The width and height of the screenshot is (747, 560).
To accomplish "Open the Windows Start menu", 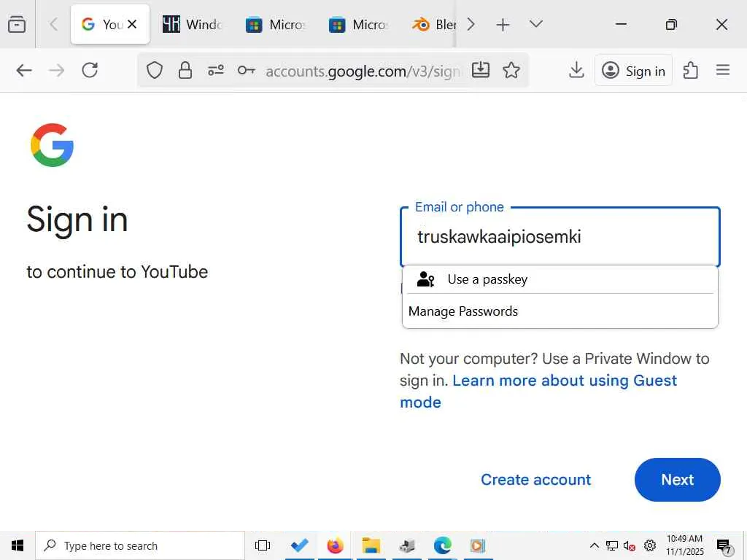I will 18,545.
